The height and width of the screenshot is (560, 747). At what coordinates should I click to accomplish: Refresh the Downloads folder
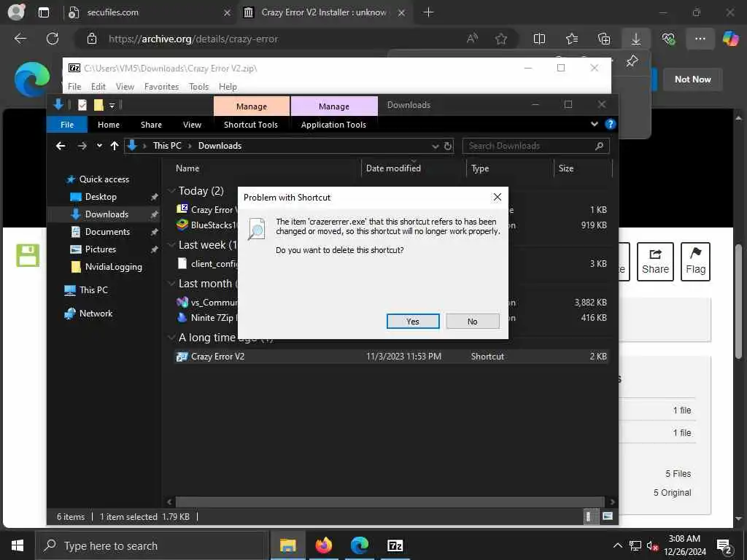coord(448,146)
